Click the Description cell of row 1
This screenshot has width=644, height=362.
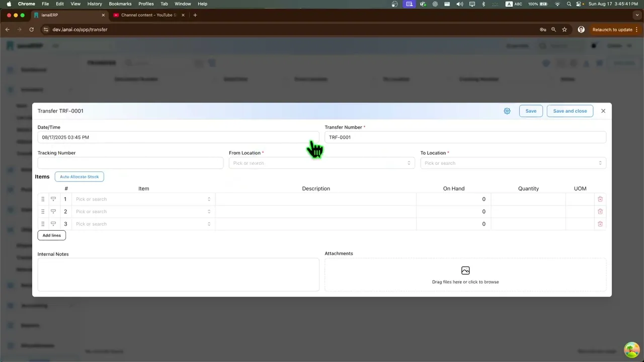click(316, 199)
